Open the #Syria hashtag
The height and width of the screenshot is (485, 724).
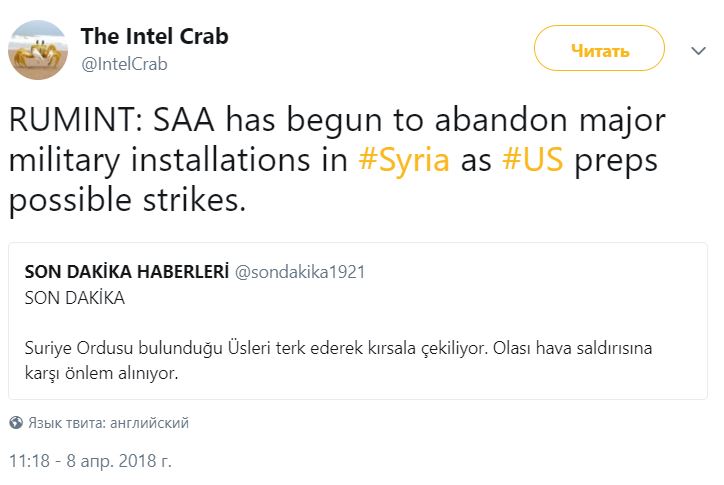[x=404, y=160]
